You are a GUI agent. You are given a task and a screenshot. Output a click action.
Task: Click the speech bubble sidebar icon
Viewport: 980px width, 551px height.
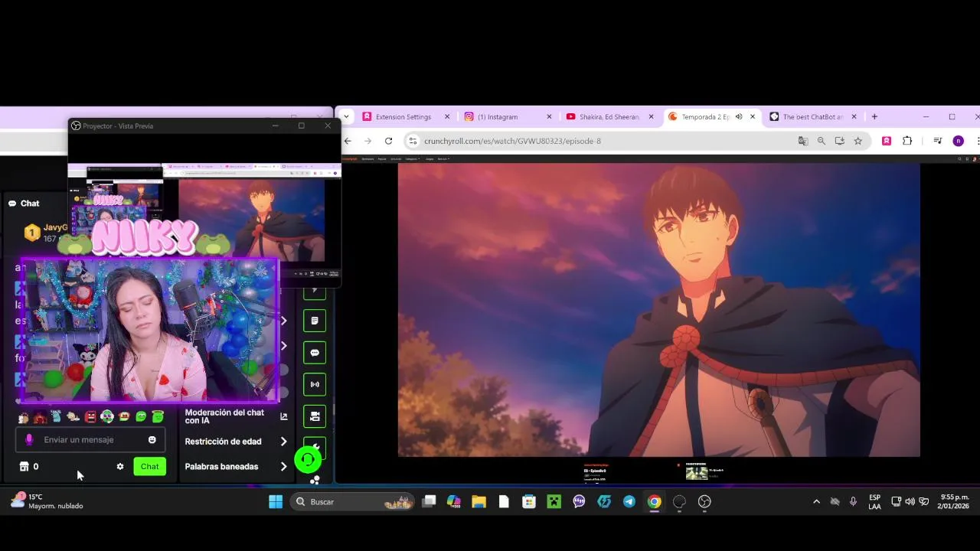point(315,353)
